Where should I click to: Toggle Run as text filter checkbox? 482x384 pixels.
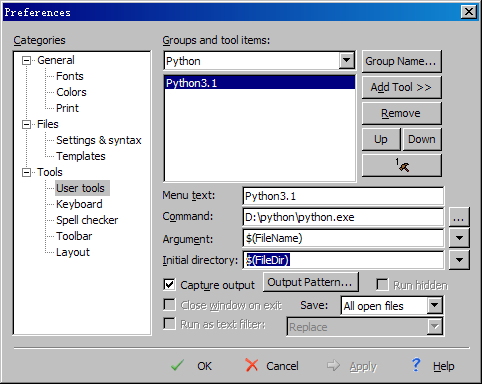tap(169, 324)
